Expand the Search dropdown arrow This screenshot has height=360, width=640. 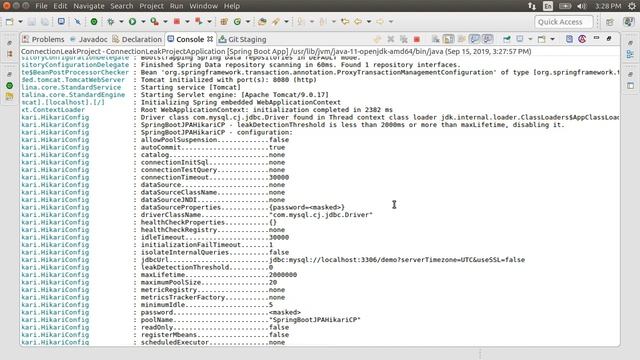pos(286,22)
